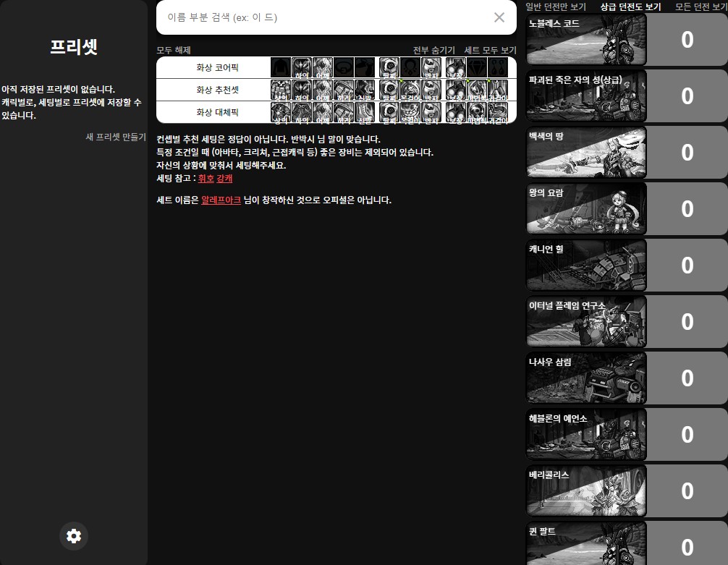728x565 pixels.
Task: Select 상의 item in 화상 추천셋 row
Action: (x=281, y=90)
